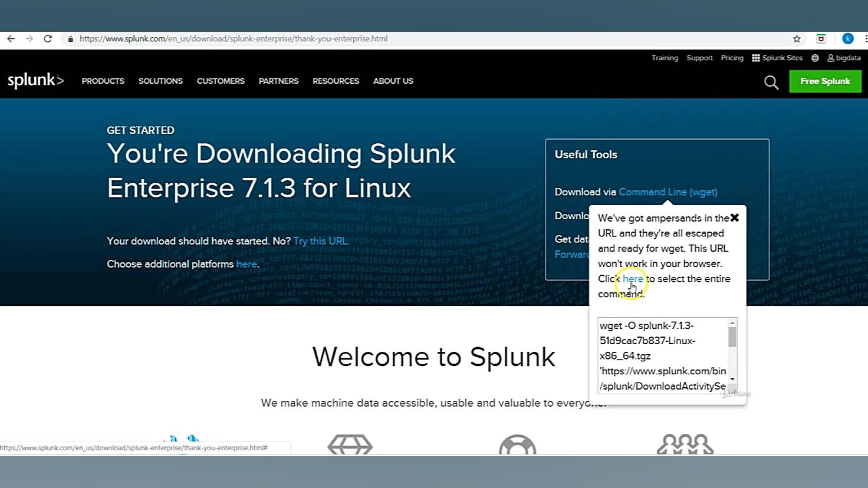
Task: Open the Products navigation menu
Action: point(103,81)
